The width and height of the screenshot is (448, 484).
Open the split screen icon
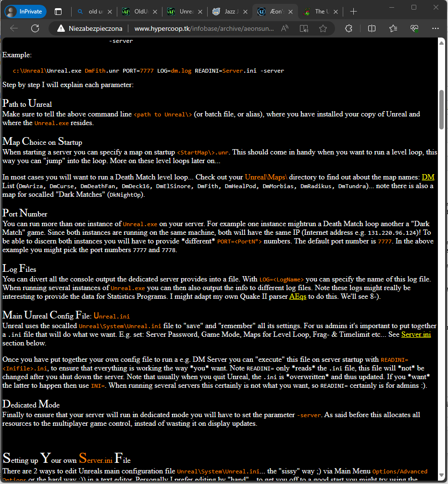coord(372,29)
